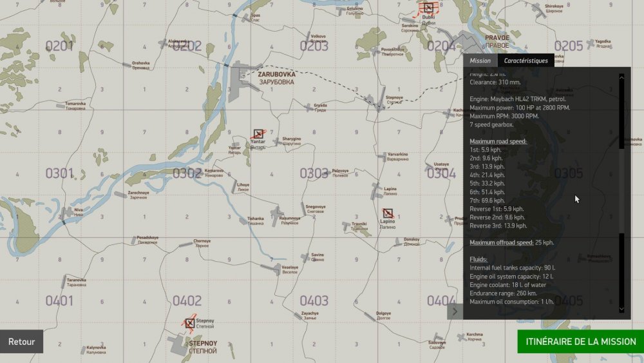Click the characteristics panel scrollbar thumb
644x363 pixels.
[621, 191]
